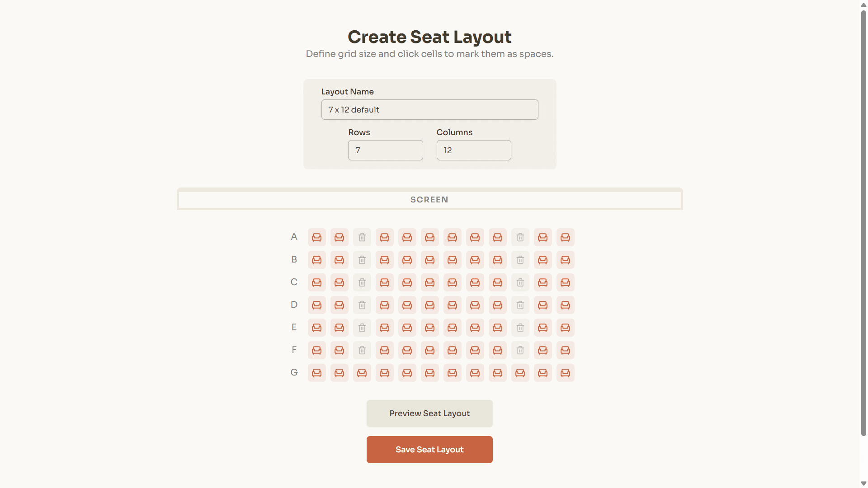Click seat C12 at row end
Screen dimensions: 868x488
coord(566,282)
